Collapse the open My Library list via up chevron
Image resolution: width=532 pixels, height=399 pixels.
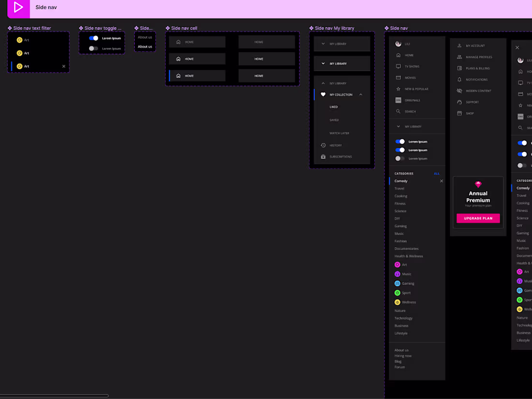[323, 83]
